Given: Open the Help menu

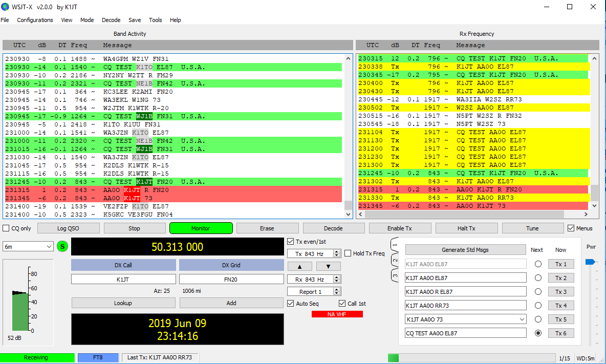Looking at the screenshot, I should click(176, 20).
